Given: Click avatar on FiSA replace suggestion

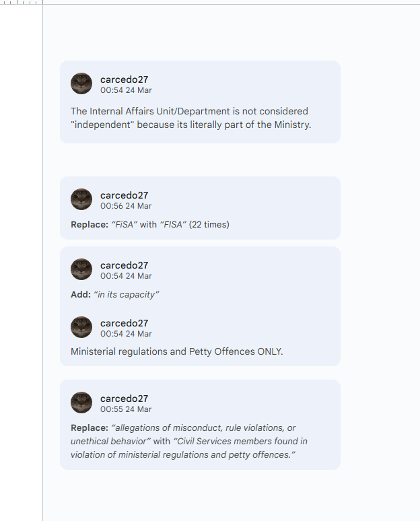Looking at the screenshot, I should tap(81, 199).
